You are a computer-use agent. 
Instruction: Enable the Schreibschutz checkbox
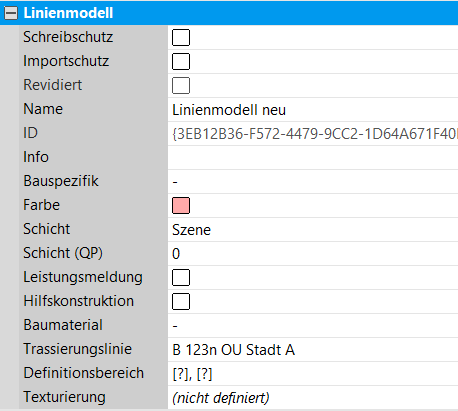coord(181,37)
